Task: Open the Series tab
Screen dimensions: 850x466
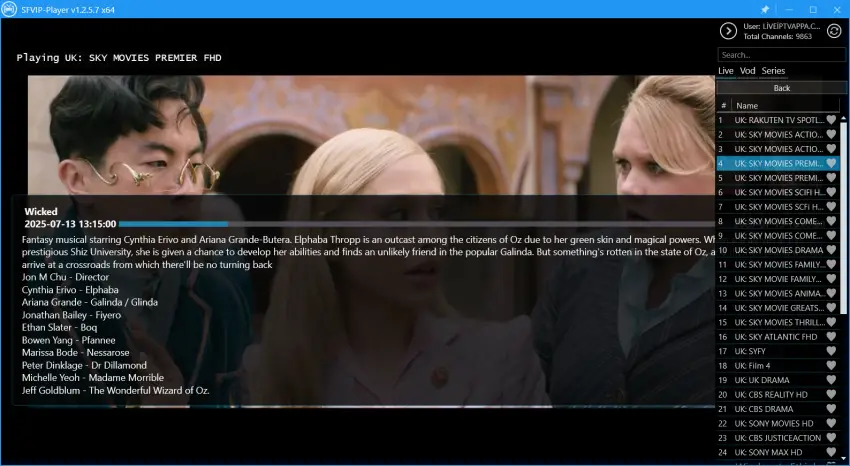Action: [773, 70]
